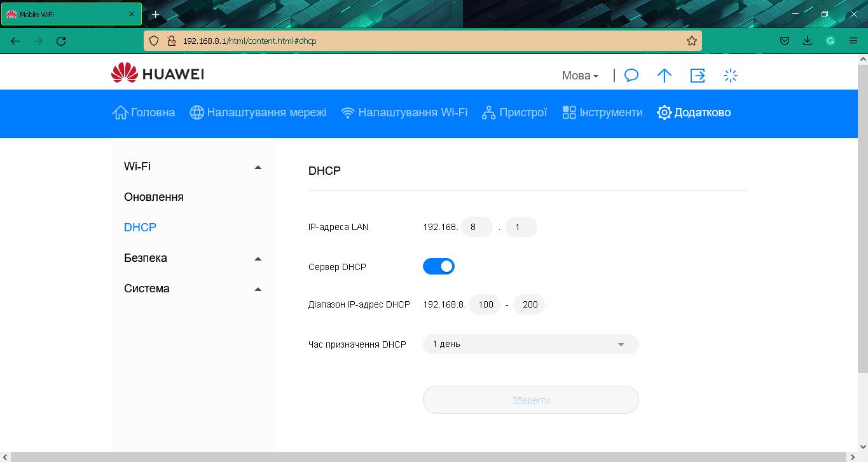The height and width of the screenshot is (462, 868).
Task: Open the Головна home section
Action: (144, 112)
